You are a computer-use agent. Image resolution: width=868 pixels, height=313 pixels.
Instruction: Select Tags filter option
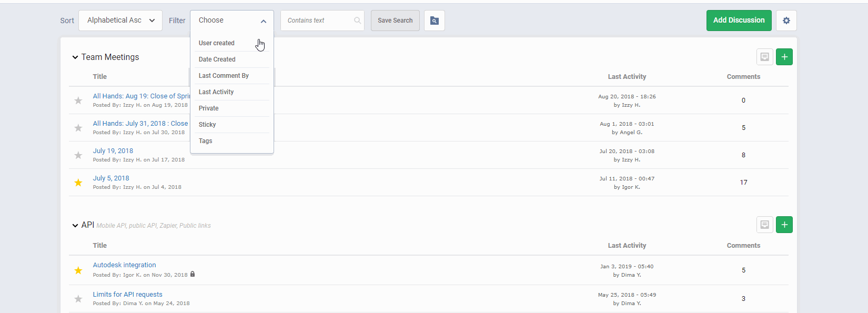click(x=232, y=141)
